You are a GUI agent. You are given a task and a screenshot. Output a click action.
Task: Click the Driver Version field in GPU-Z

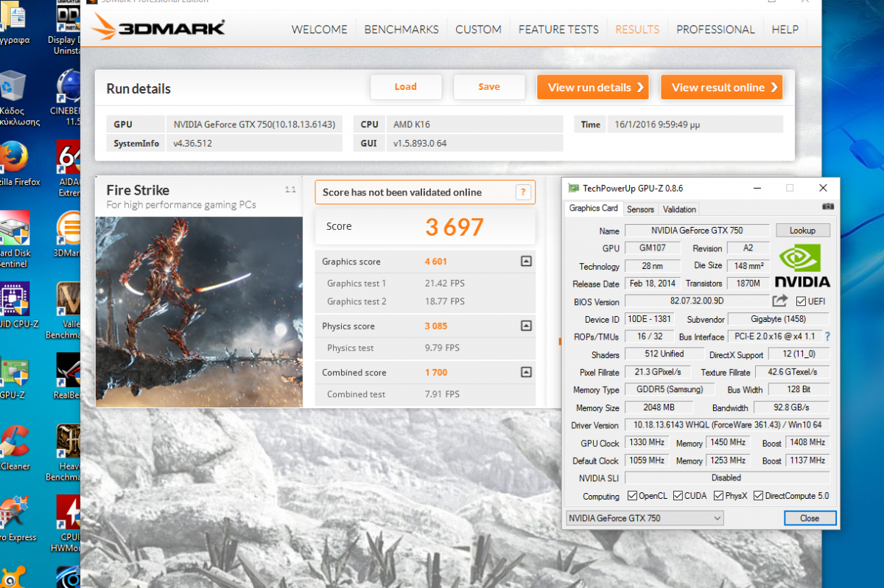727,425
